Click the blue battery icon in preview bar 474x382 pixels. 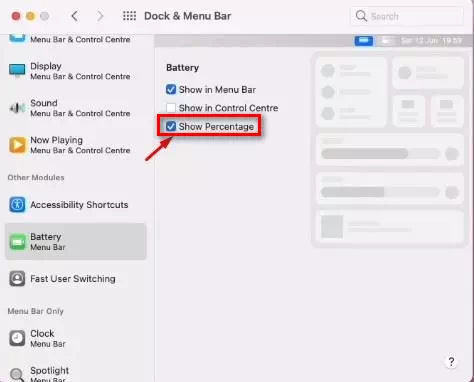(364, 41)
